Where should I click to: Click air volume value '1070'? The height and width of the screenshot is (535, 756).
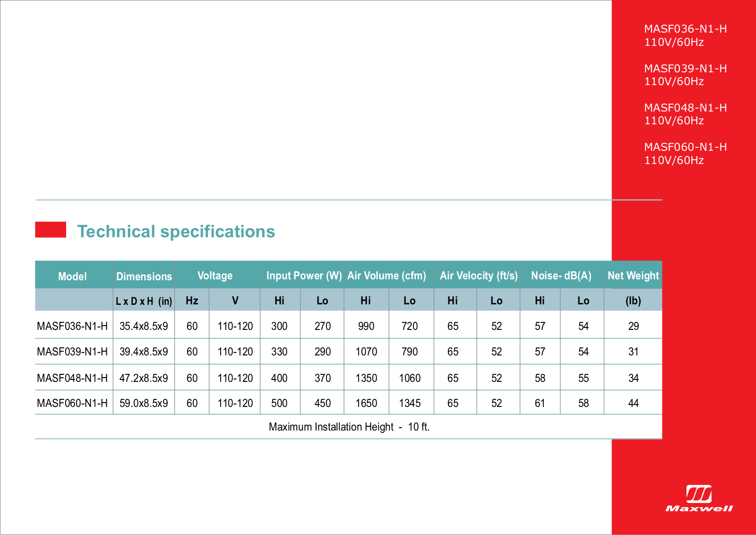point(366,352)
